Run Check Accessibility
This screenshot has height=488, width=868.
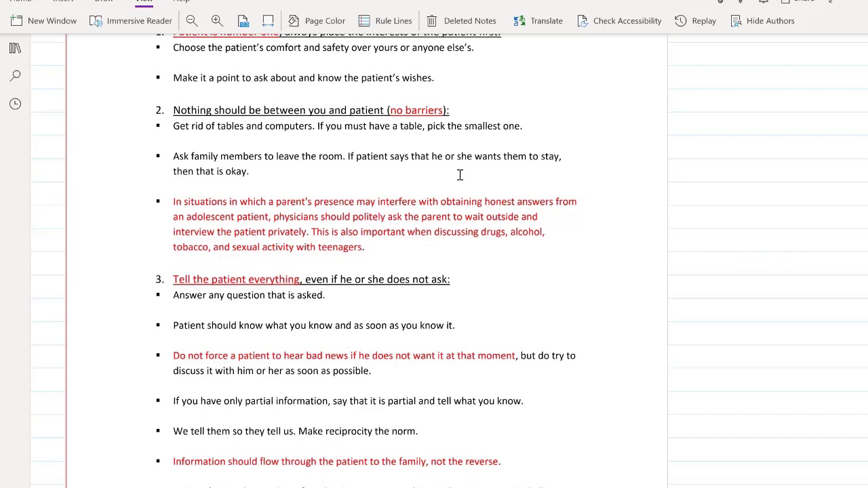[x=618, y=20]
